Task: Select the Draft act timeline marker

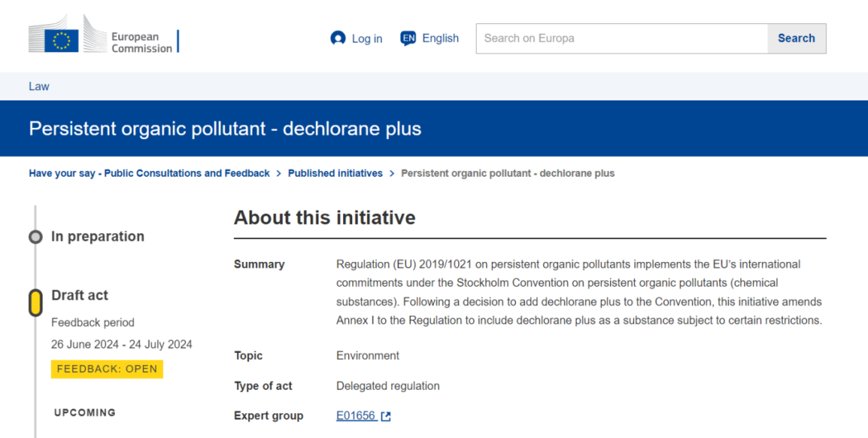Action: [x=35, y=303]
